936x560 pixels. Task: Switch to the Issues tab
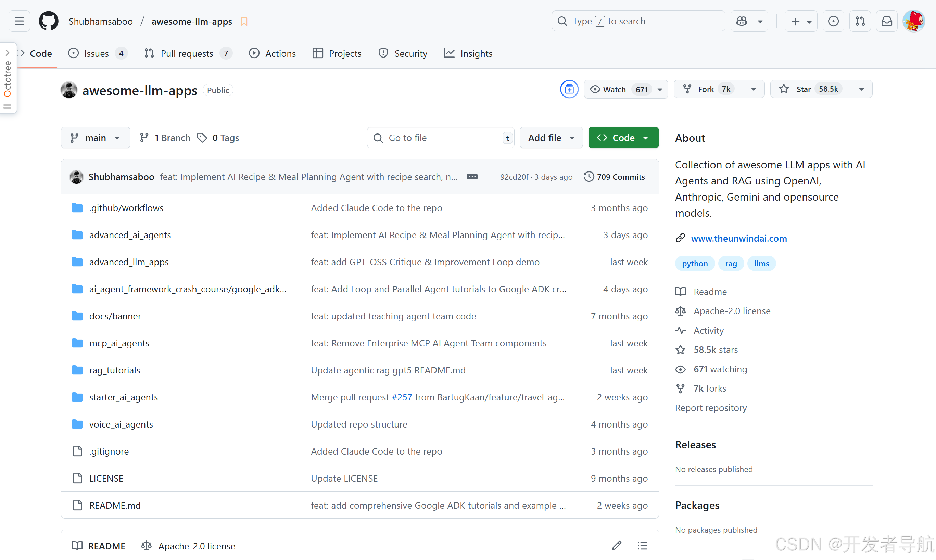coord(97,54)
